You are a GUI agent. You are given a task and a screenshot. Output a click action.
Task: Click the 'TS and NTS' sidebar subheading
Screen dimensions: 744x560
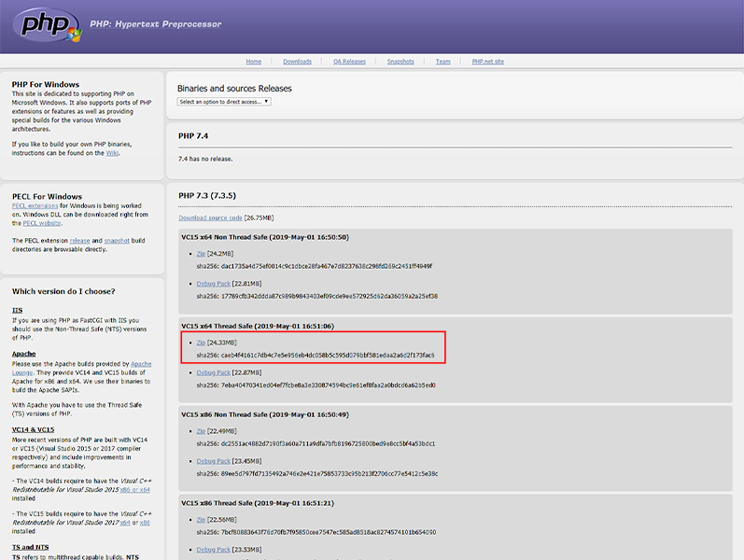coord(31,547)
